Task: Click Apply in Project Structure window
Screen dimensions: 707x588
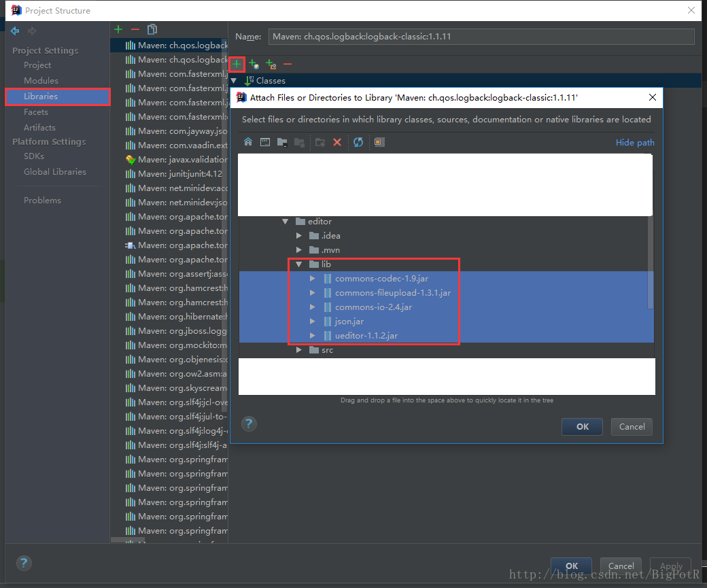Action: coord(671,566)
